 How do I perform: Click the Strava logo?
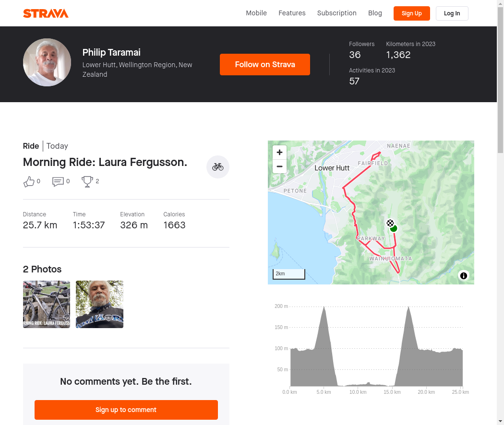[46, 13]
